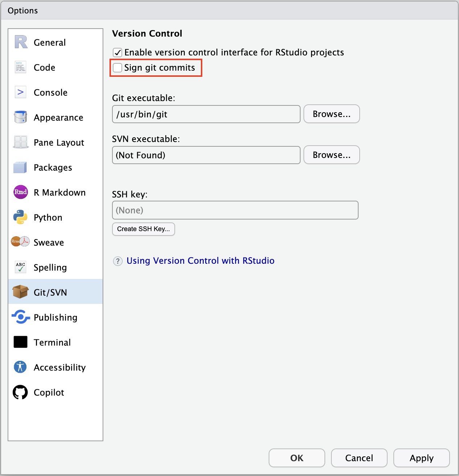Browse for the SVN executable
This screenshot has height=476, width=459.
point(331,155)
